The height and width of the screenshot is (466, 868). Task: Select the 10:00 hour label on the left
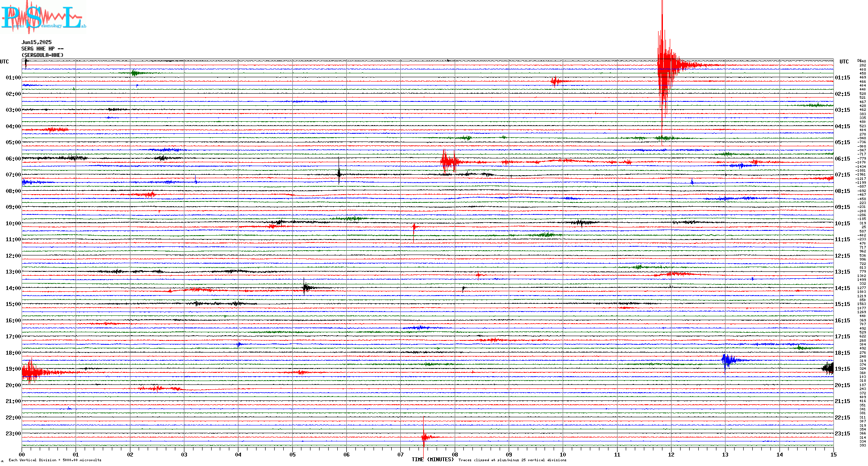coord(13,224)
